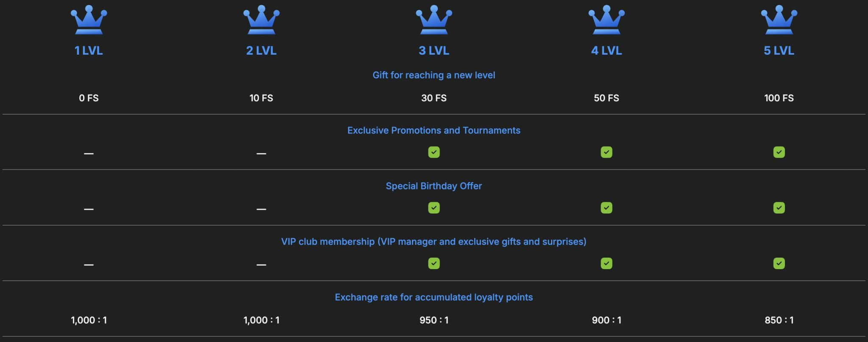The height and width of the screenshot is (342, 868).
Task: Click the crown icon above 4 LVL
Action: pos(606,20)
